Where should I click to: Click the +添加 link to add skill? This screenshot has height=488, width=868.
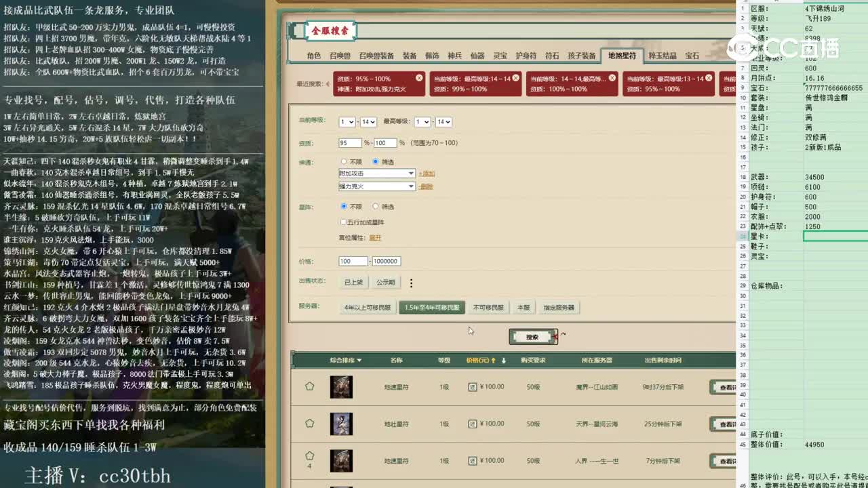[x=426, y=173]
